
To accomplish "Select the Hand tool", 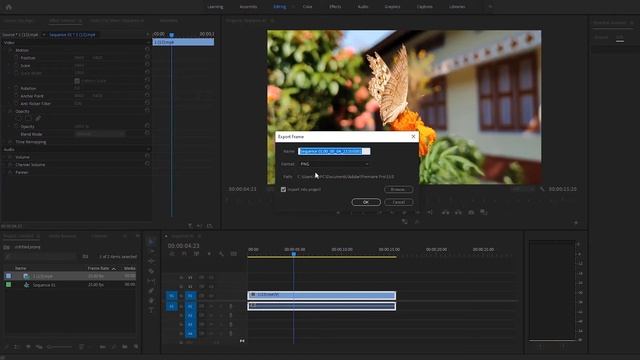I will point(151,300).
